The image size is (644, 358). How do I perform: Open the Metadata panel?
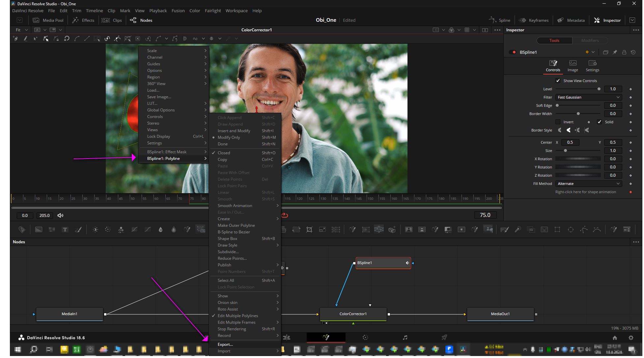click(x=571, y=20)
